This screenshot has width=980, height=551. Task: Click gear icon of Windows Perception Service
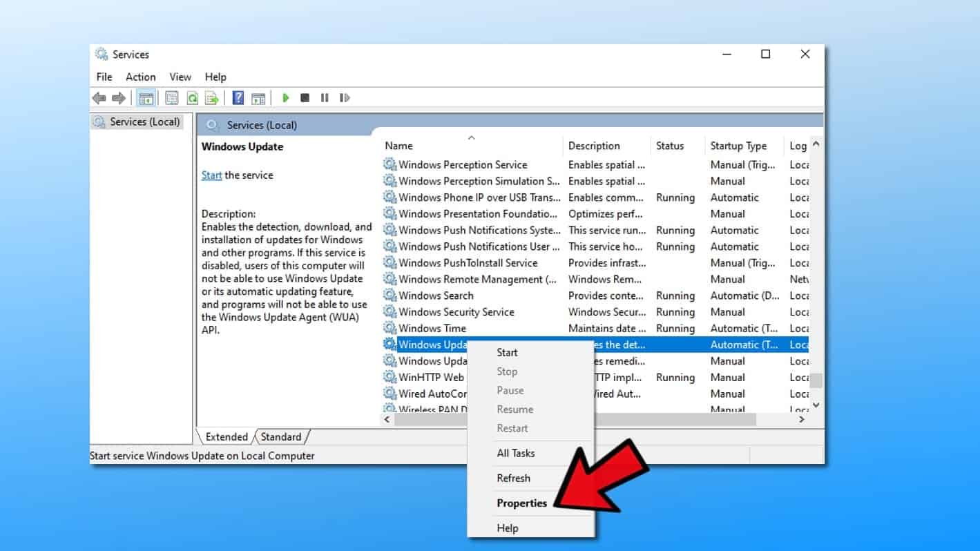tap(390, 164)
